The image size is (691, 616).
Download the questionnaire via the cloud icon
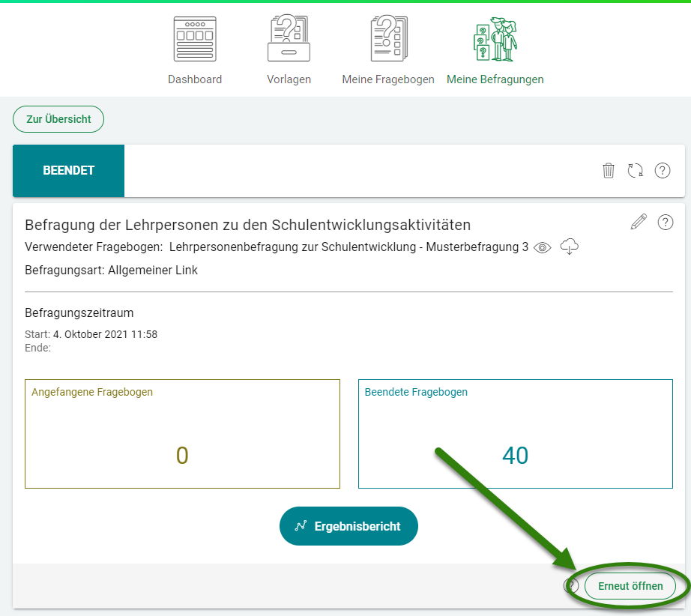click(570, 247)
